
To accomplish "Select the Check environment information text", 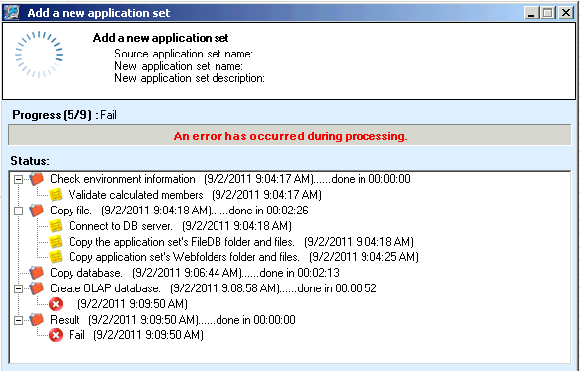I will tap(123, 179).
